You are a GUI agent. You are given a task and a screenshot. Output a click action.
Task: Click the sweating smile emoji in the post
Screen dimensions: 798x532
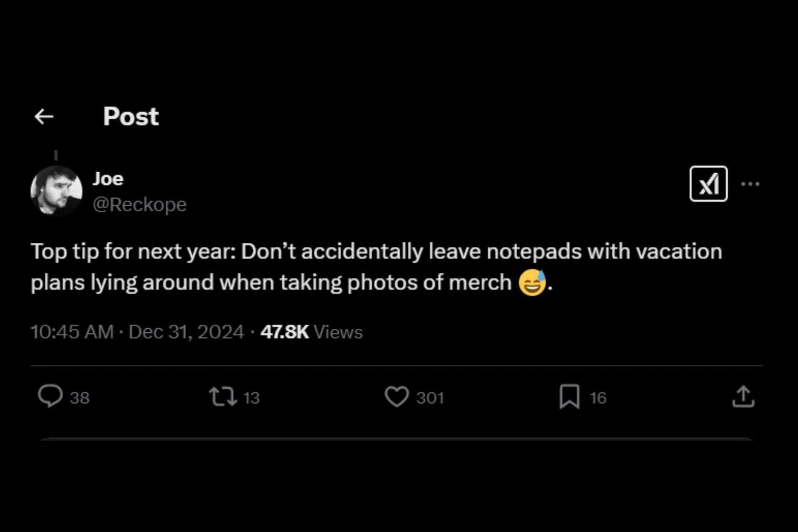pyautogui.click(x=532, y=283)
